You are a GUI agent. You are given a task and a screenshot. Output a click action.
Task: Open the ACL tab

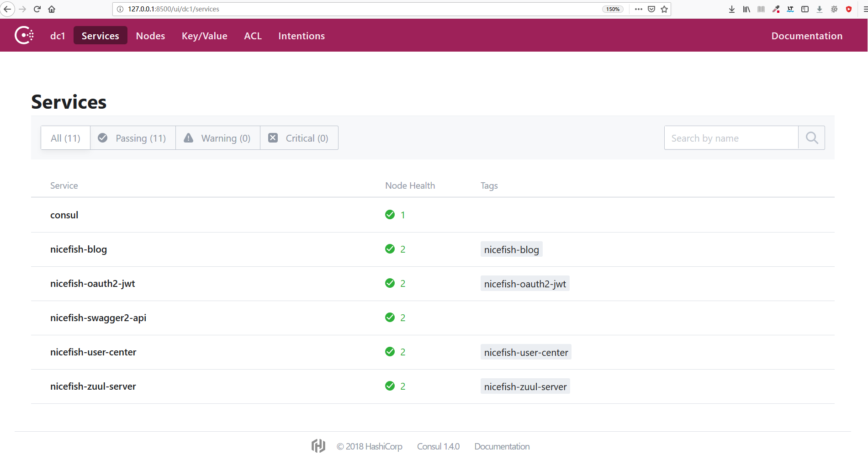[x=253, y=36]
